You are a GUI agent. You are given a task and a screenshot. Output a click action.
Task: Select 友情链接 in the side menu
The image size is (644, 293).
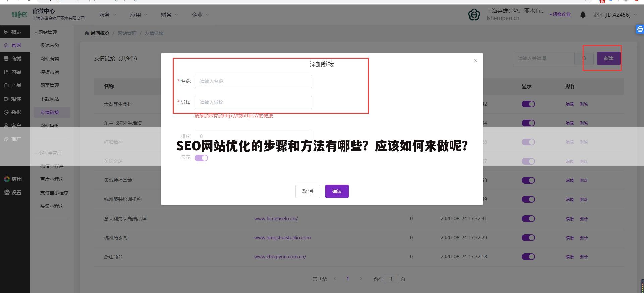click(x=52, y=112)
